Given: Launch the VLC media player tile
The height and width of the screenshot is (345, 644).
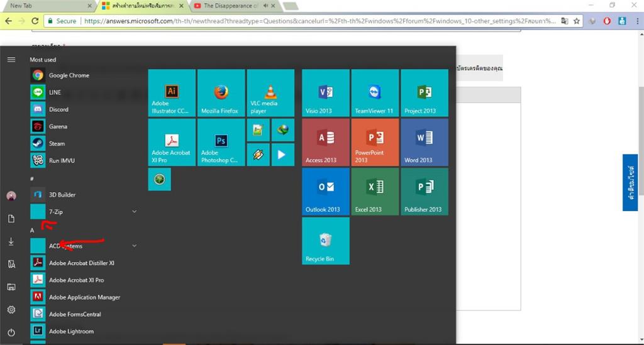Looking at the screenshot, I should coord(270,93).
